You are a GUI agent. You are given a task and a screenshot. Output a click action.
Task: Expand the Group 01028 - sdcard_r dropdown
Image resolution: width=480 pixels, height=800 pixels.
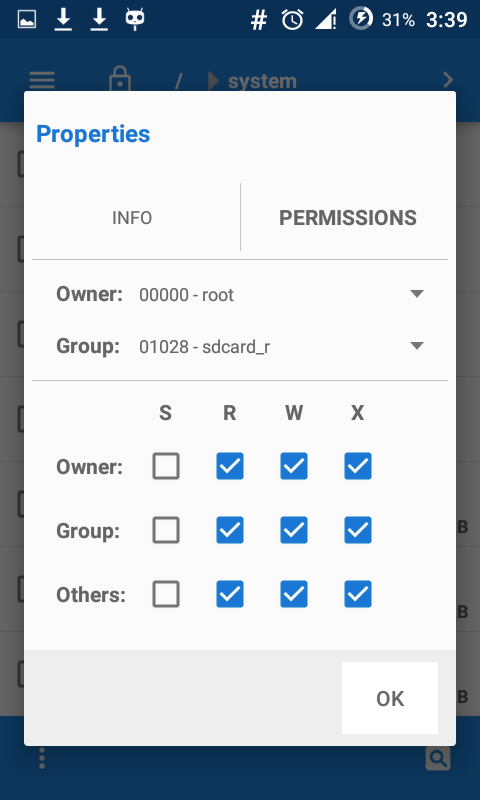[282, 347]
